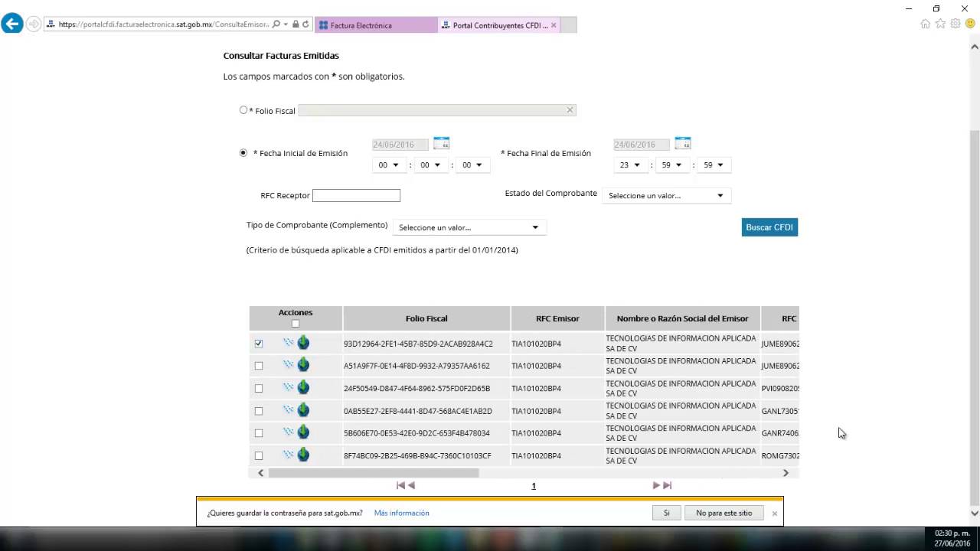
Task: Go to next results page
Action: [x=656, y=485]
